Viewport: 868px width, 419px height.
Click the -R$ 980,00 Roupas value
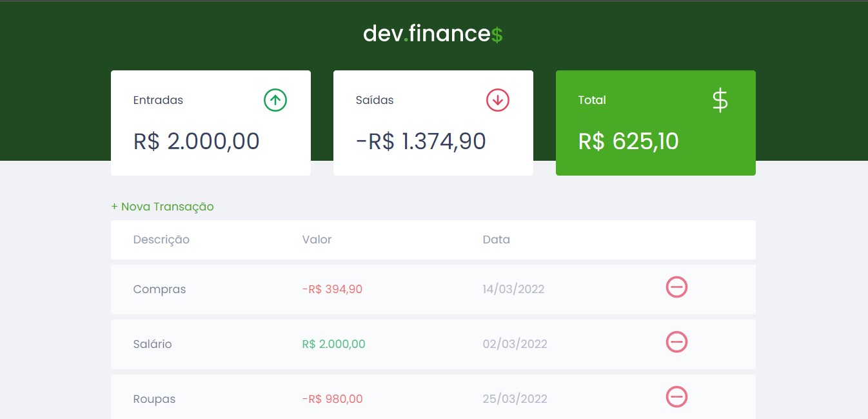tap(332, 399)
